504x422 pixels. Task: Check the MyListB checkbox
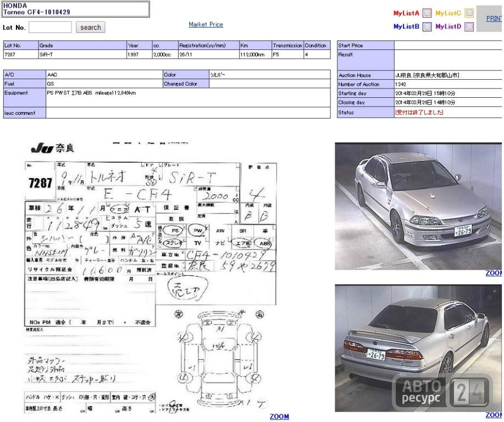[x=427, y=26]
